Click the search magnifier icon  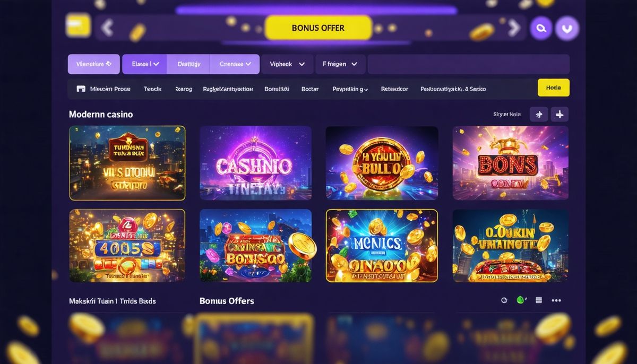(x=541, y=29)
